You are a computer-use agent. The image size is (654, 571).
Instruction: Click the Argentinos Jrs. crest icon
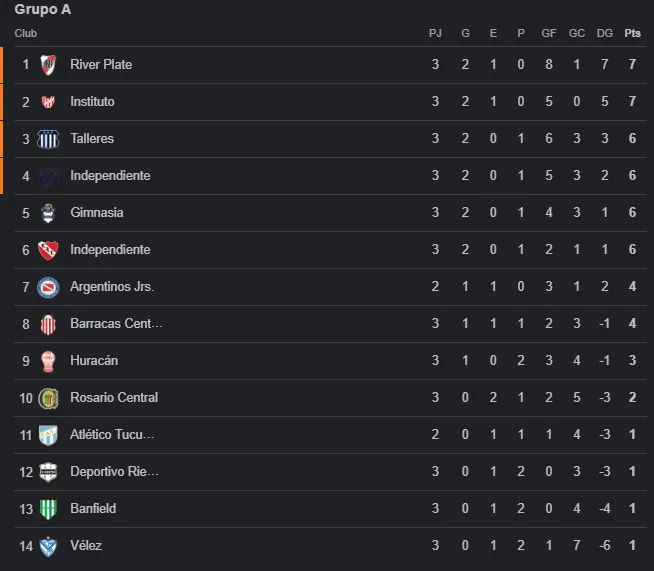[48, 287]
